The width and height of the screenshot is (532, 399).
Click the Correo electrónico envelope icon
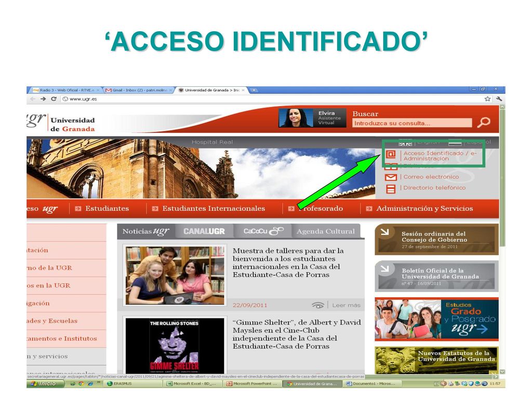(391, 177)
